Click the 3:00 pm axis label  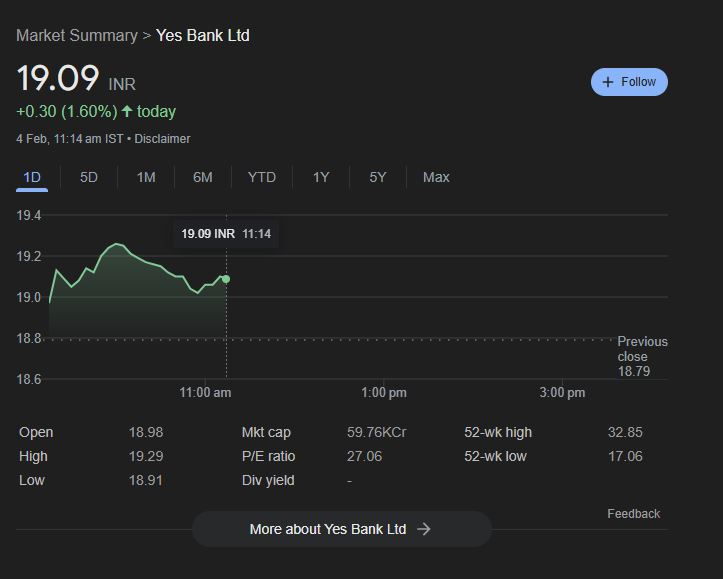(x=562, y=393)
